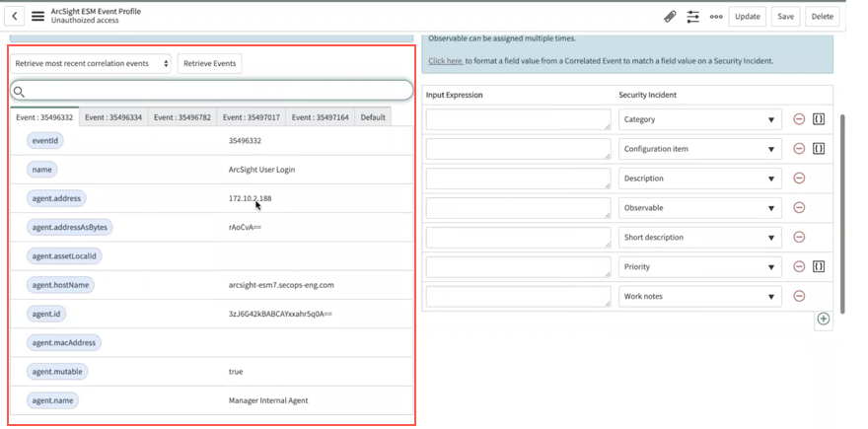
Task: Click the eventId field pill
Action: [44, 141]
